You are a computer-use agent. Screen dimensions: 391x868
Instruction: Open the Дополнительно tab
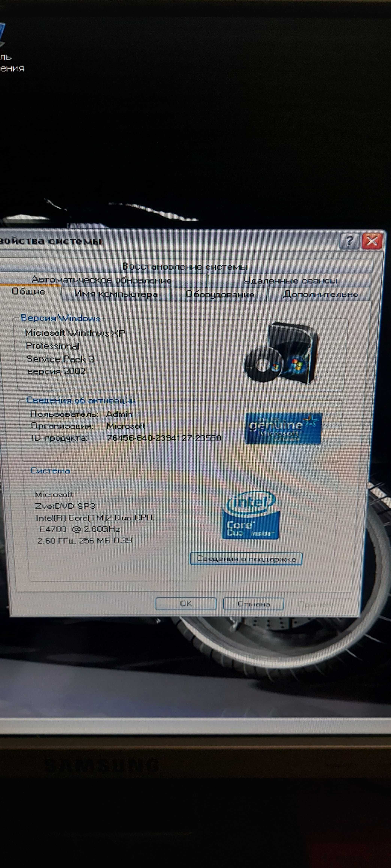click(x=320, y=294)
